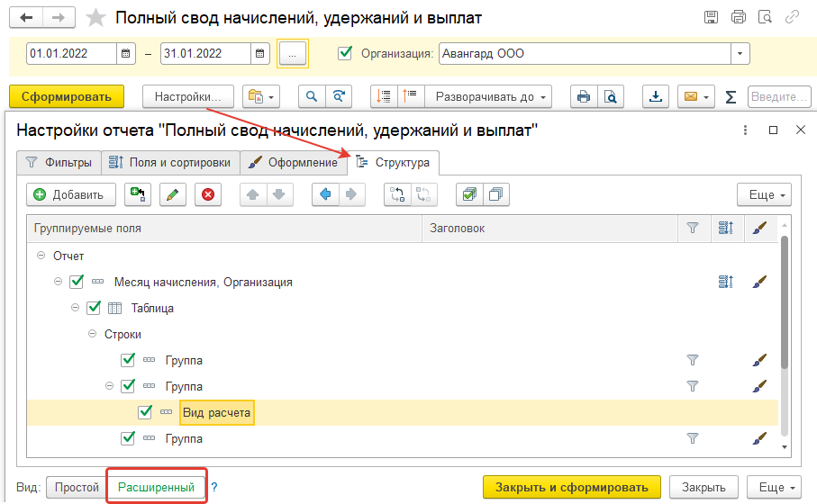This screenshot has height=504, width=817.
Task: Click the check all boxes icon
Action: coord(468,194)
